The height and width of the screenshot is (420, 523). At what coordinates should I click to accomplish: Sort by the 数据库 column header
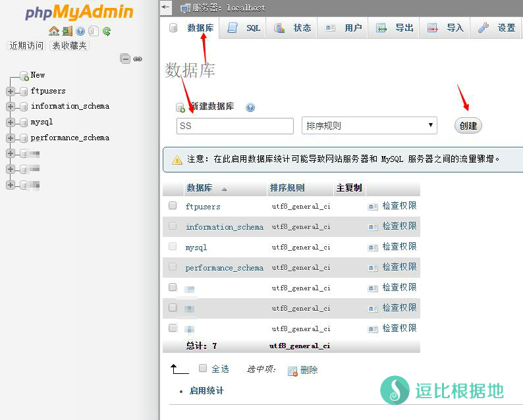click(x=200, y=188)
